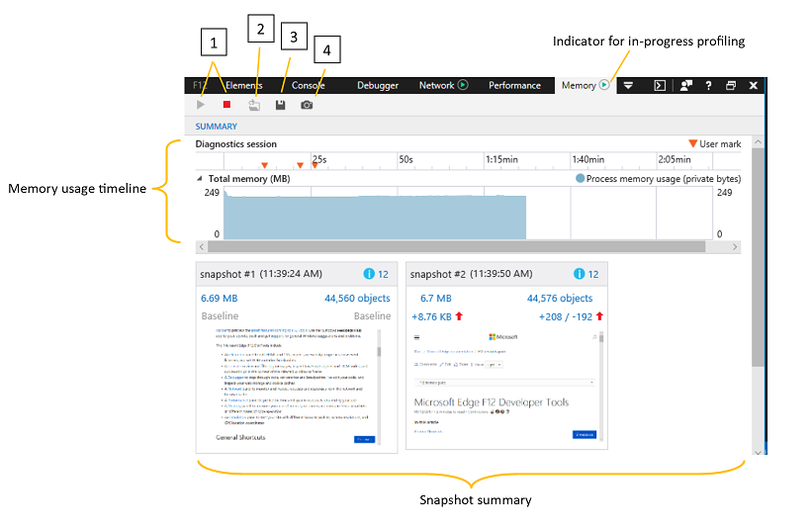Open the 44,560 objects link
This screenshot has width=812, height=529.
[x=357, y=299]
